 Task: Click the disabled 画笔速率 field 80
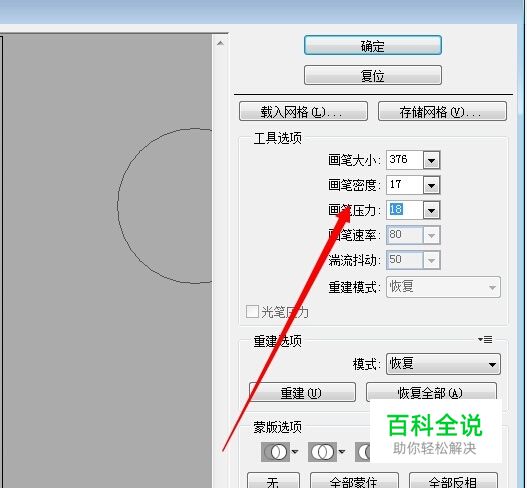coord(405,235)
